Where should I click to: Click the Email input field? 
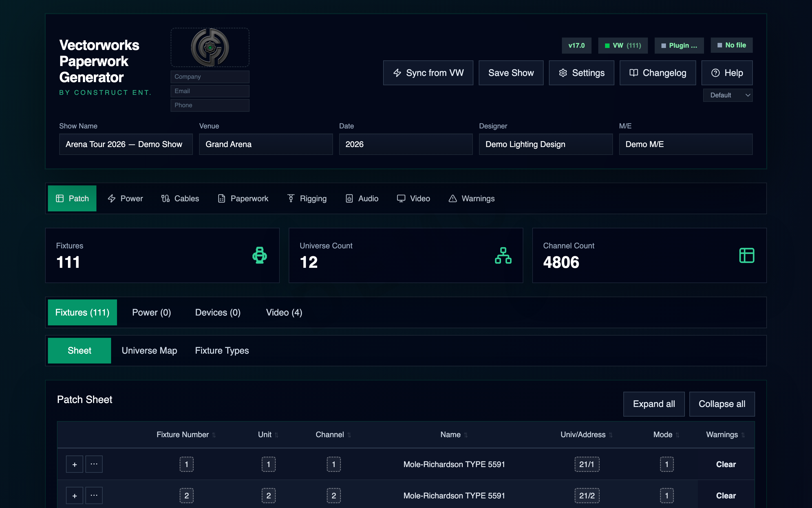click(210, 91)
